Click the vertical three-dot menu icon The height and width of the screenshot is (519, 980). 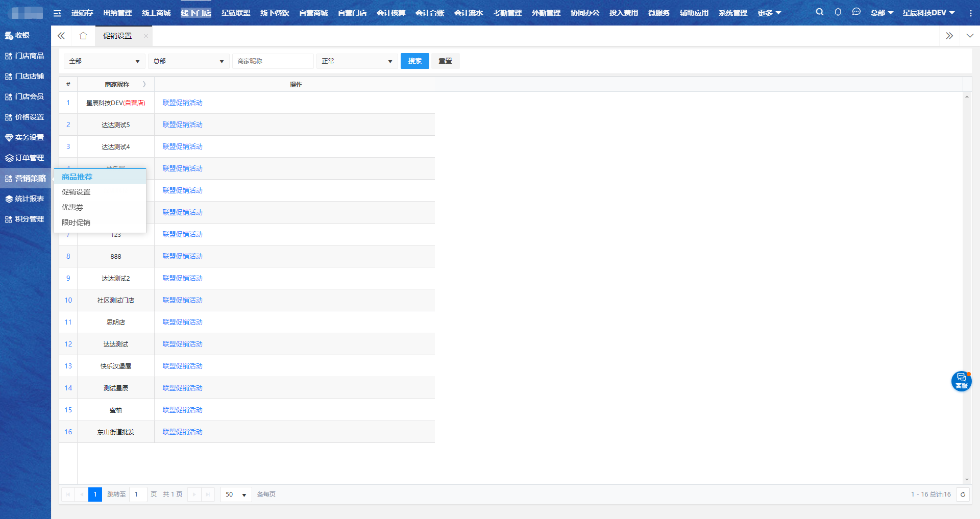(x=970, y=13)
